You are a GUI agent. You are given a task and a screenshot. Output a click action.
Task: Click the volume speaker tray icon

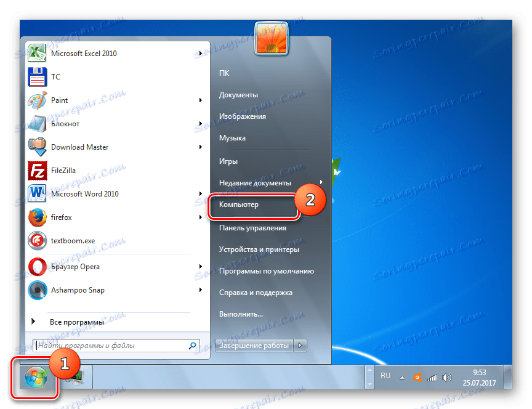[x=447, y=378]
